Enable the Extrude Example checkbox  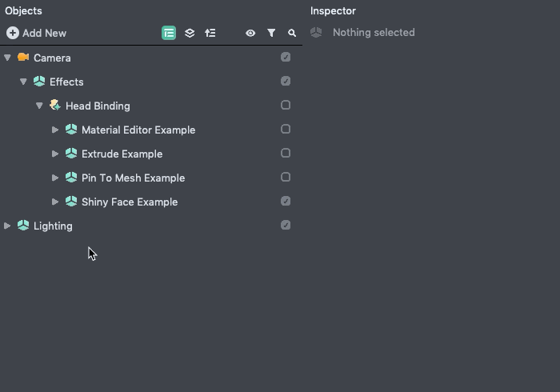pyautogui.click(x=286, y=153)
